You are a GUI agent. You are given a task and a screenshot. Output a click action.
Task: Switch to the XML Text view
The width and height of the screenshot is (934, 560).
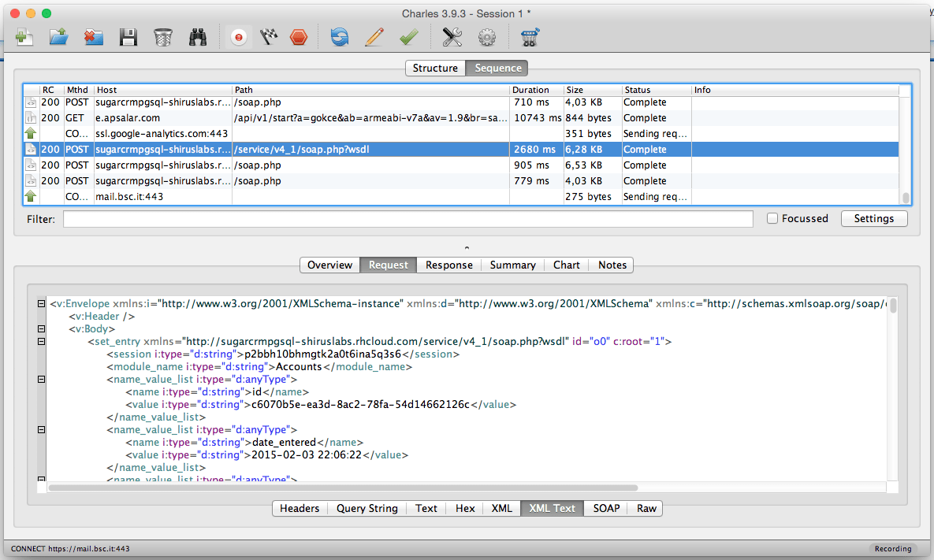point(553,508)
